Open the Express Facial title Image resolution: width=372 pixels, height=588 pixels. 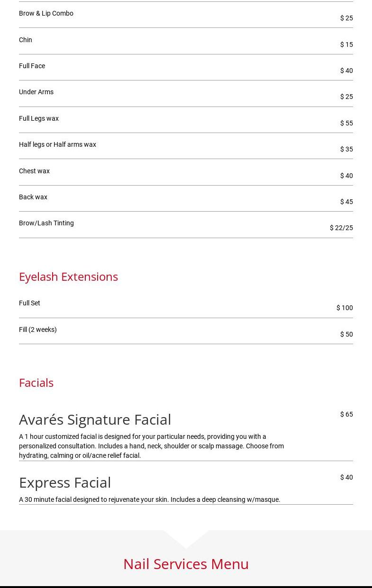click(65, 482)
